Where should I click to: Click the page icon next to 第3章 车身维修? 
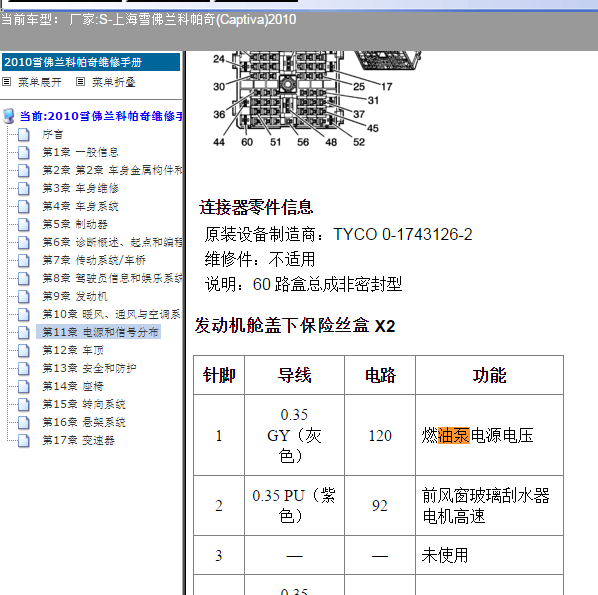[24, 188]
